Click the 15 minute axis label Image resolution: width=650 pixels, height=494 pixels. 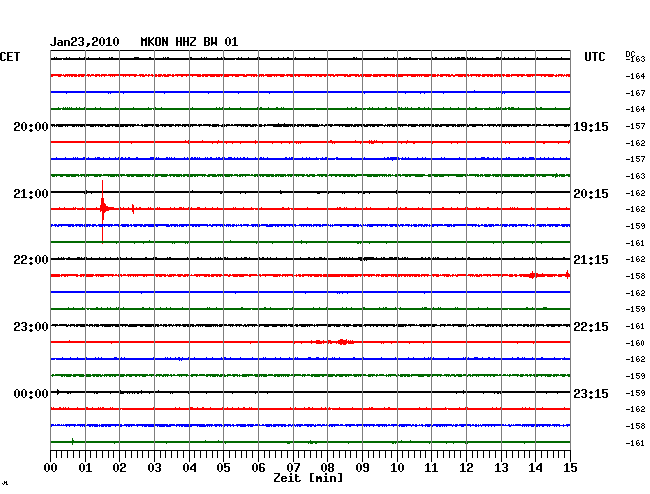coord(570,468)
